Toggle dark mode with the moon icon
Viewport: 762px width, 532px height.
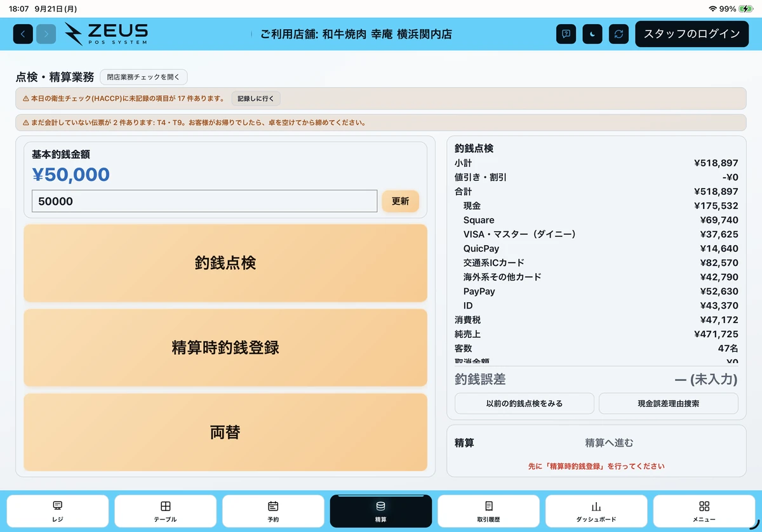point(592,34)
